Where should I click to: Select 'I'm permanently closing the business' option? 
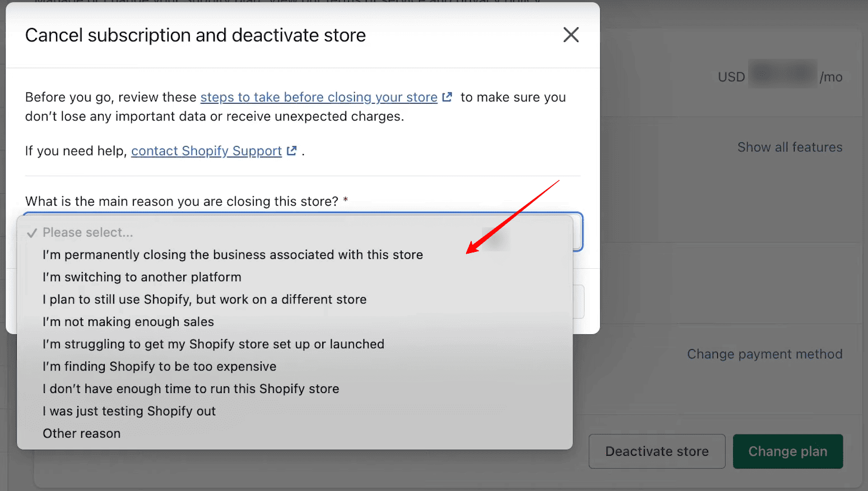click(x=233, y=254)
